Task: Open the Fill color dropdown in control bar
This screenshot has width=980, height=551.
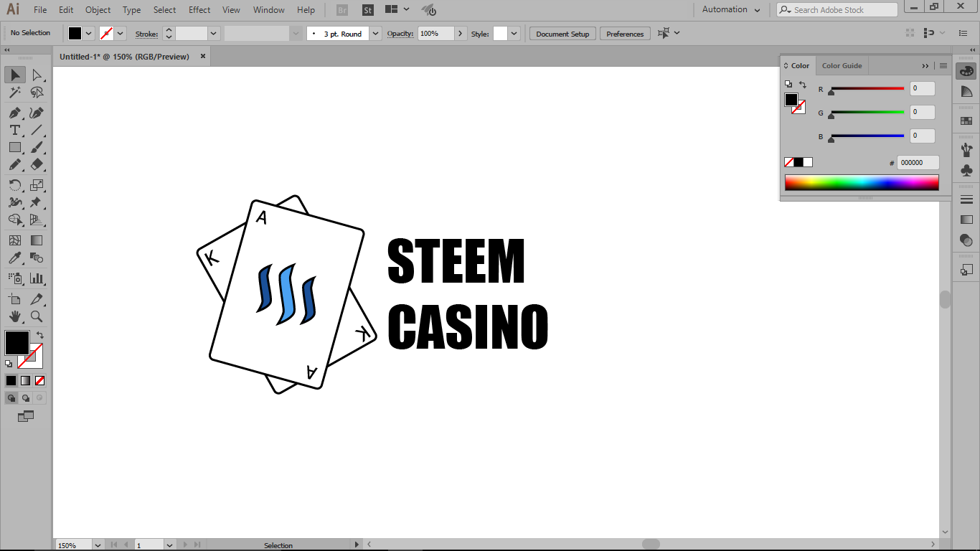Action: [89, 33]
